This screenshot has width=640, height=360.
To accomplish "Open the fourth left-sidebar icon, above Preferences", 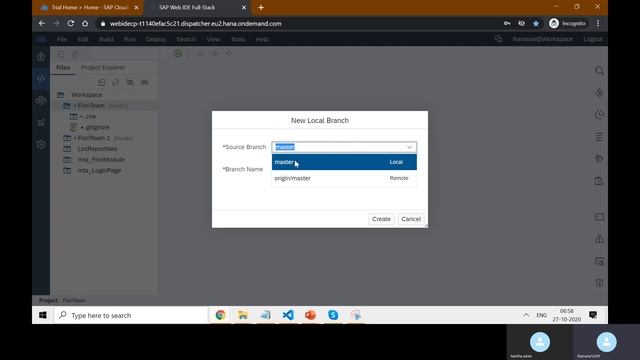I will [x=41, y=122].
